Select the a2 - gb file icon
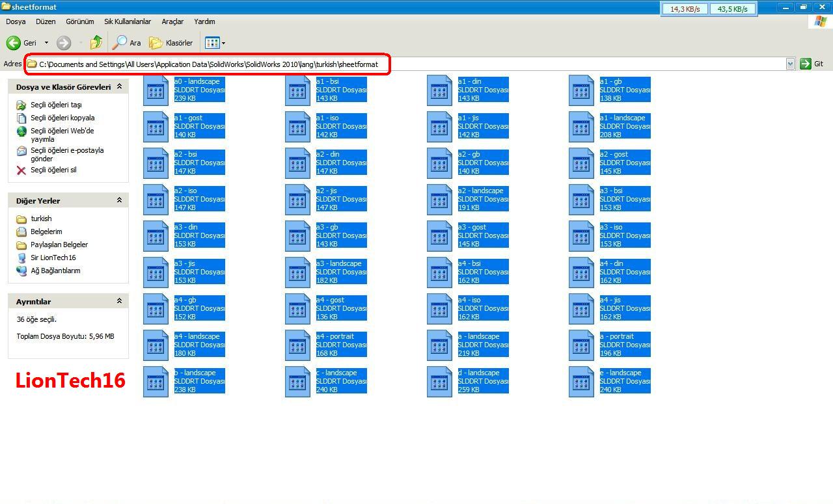 click(439, 163)
